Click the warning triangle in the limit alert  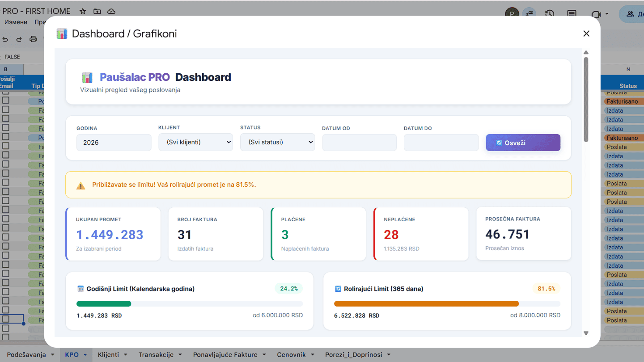(80, 185)
